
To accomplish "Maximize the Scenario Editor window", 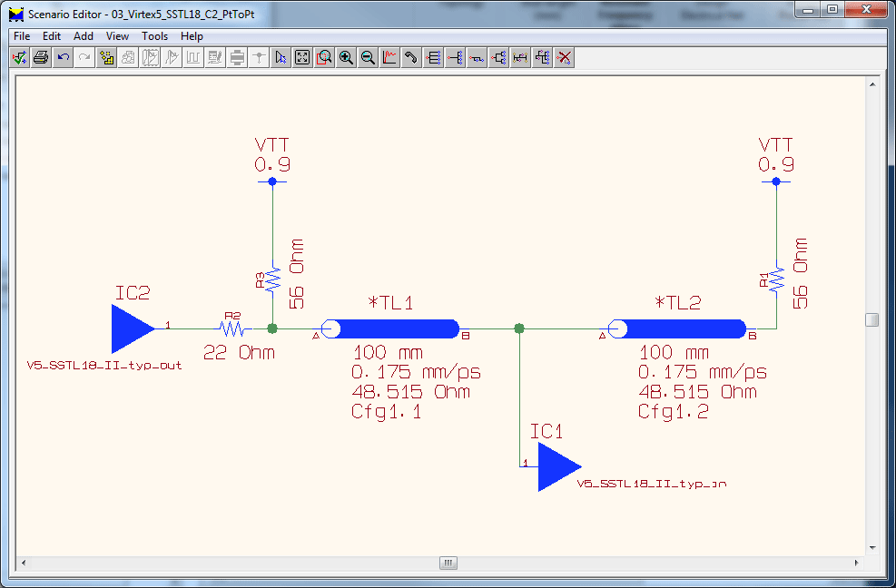I will point(832,10).
